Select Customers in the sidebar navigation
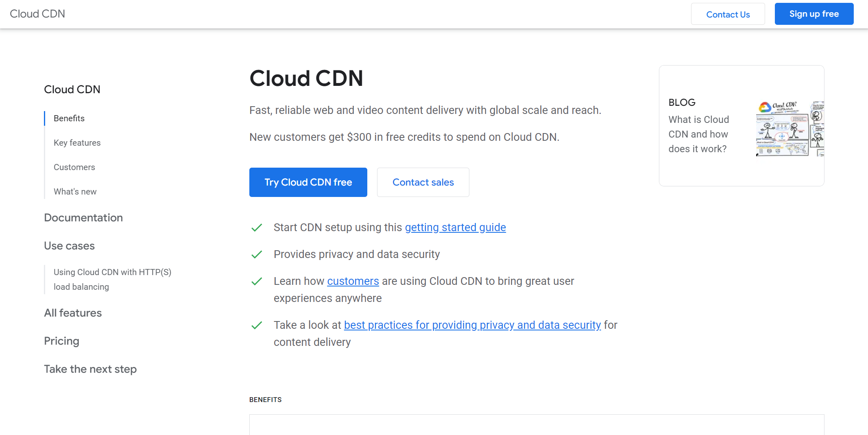This screenshot has height=435, width=868. tap(74, 167)
